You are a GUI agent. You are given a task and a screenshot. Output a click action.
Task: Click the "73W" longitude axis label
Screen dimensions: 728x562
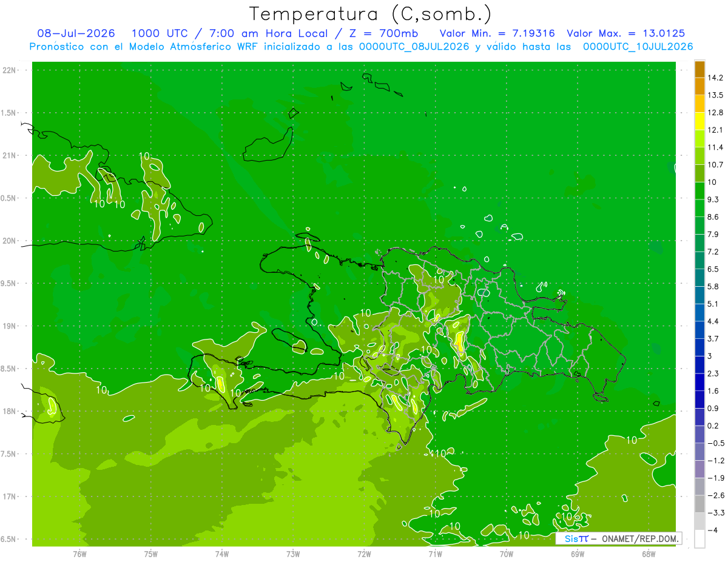pyautogui.click(x=293, y=554)
